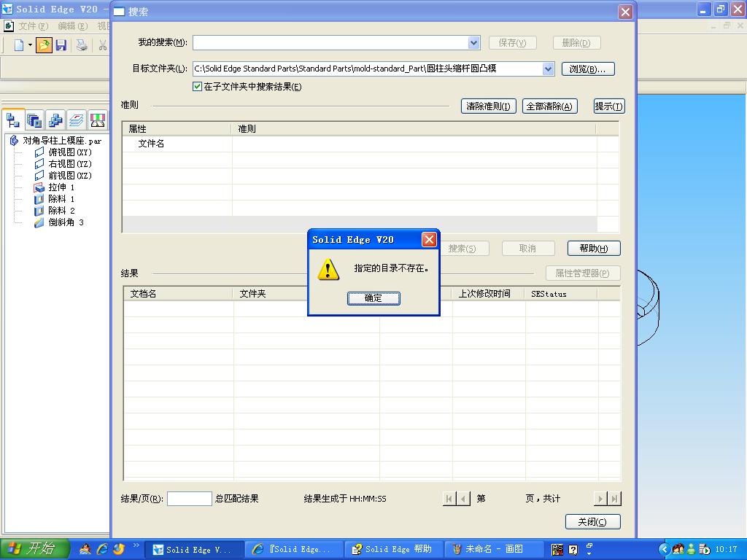The image size is (747, 560).
Task: Click the 浏览(B)... button
Action: pos(588,69)
